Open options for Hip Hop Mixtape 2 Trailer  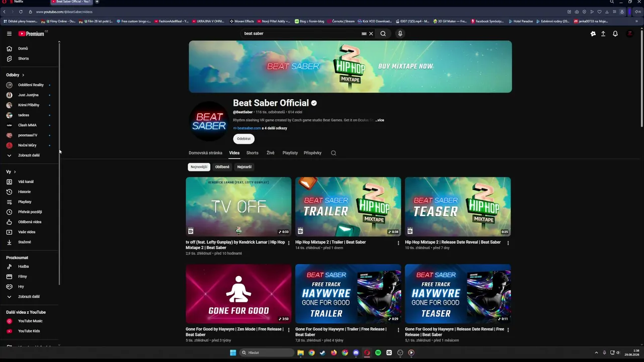(398, 243)
